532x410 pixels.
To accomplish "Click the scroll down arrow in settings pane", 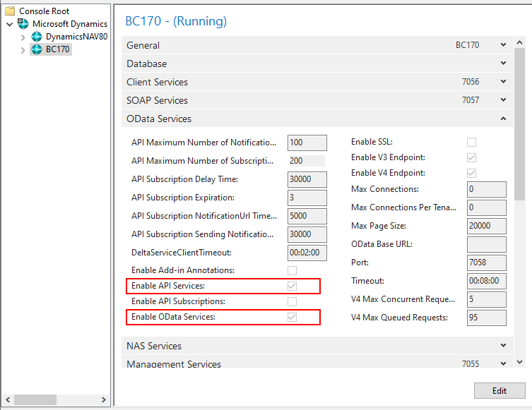I will point(521,361).
